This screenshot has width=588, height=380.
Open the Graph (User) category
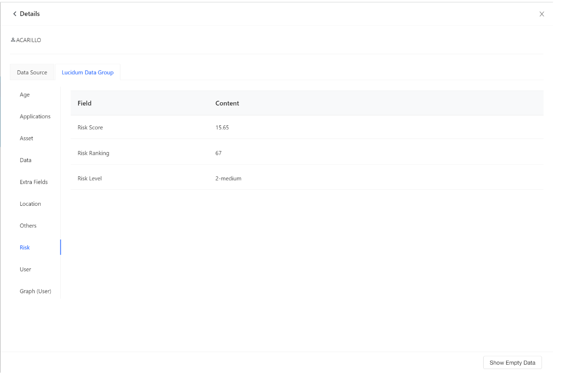35,291
